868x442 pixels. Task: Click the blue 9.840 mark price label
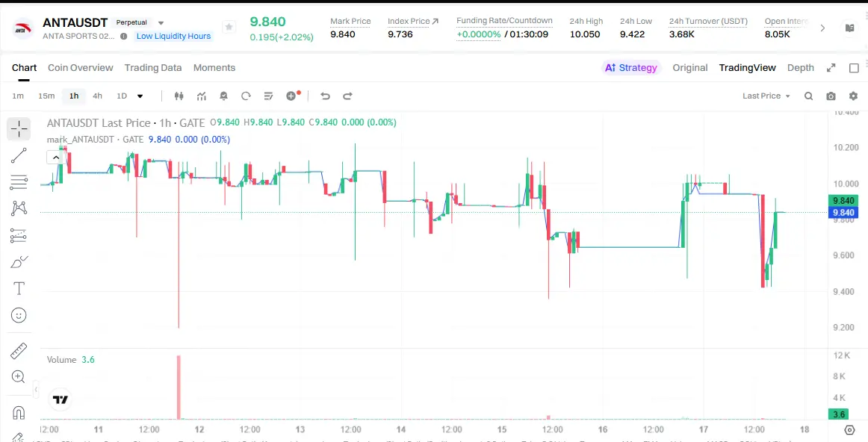[843, 213]
